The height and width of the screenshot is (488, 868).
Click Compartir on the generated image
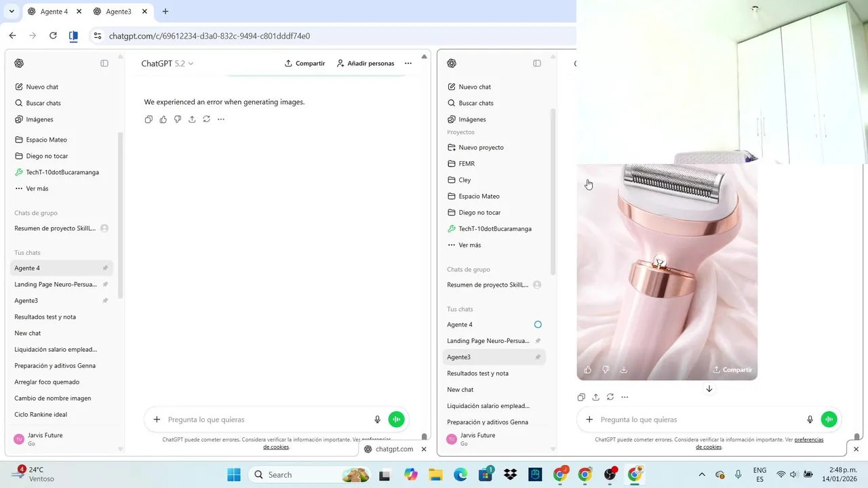pyautogui.click(x=732, y=369)
